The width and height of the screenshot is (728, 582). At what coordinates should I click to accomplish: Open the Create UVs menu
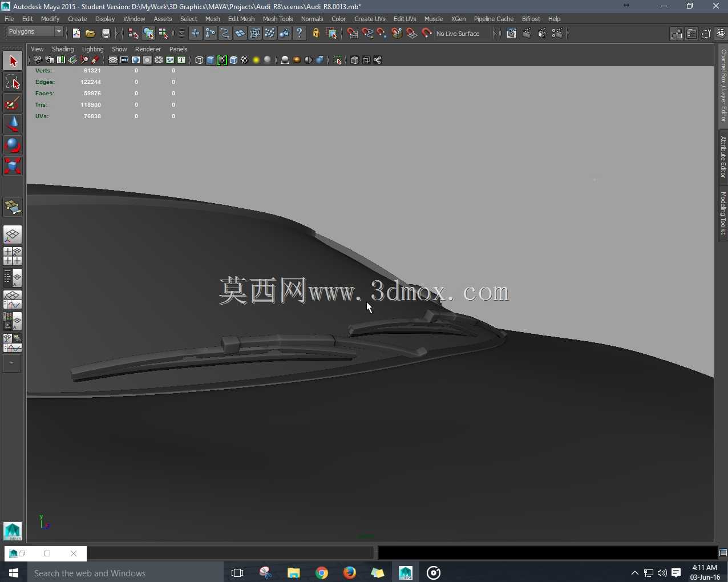tap(370, 19)
